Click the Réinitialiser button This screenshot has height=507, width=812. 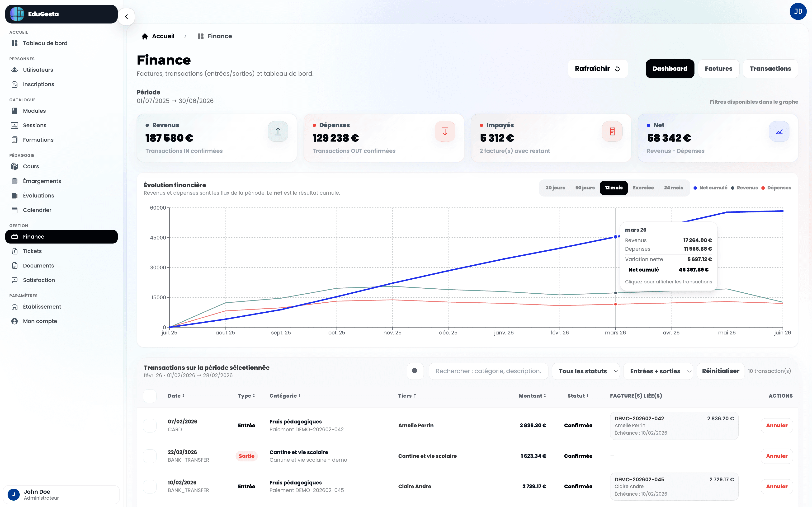(x=720, y=371)
